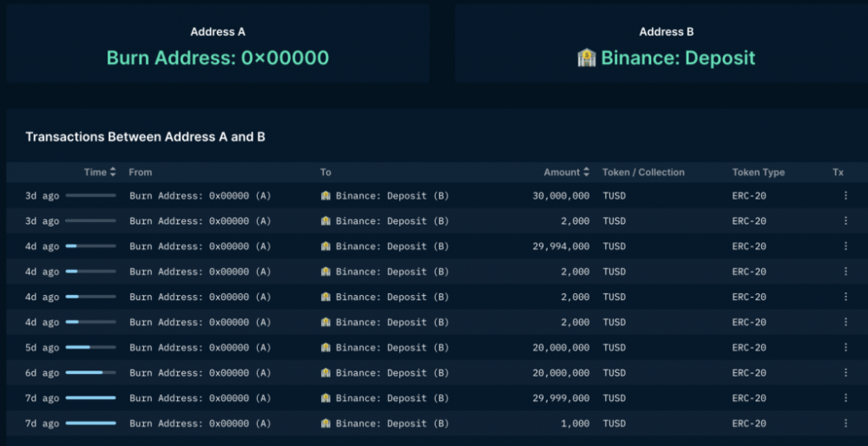Click Binance bank icon in 29,994,000 row
The image size is (868, 446).
click(x=325, y=246)
